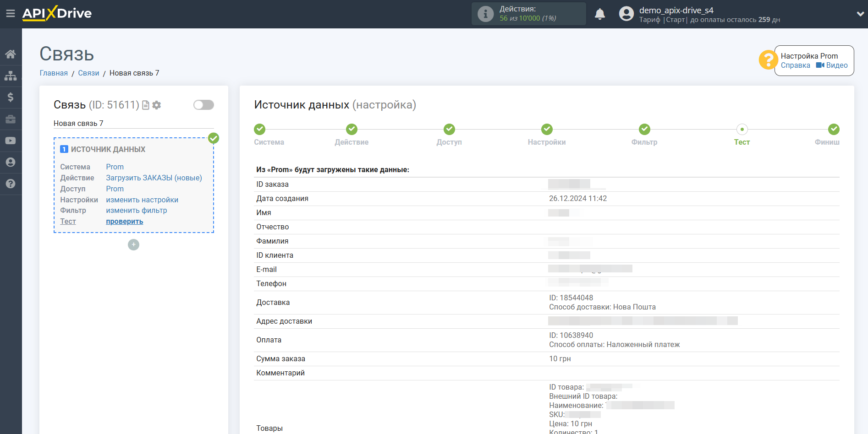Open the Видео tutorial link
Screen dimensions: 868x434
pyautogui.click(x=832, y=65)
